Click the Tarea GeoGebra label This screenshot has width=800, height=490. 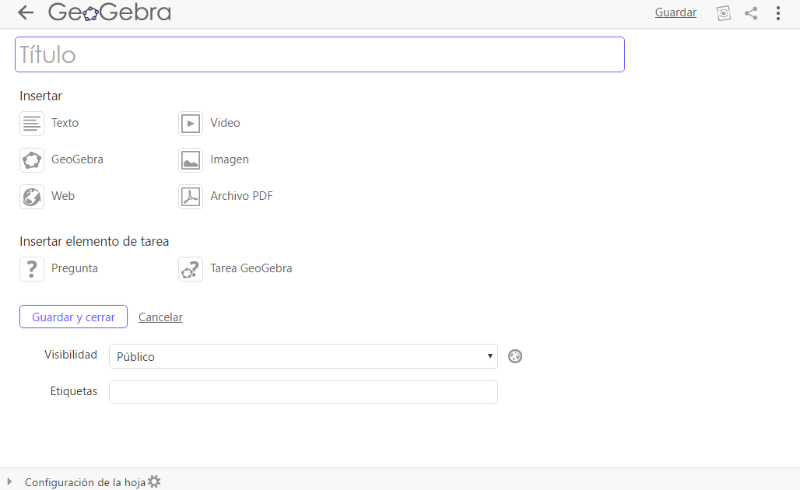251,268
